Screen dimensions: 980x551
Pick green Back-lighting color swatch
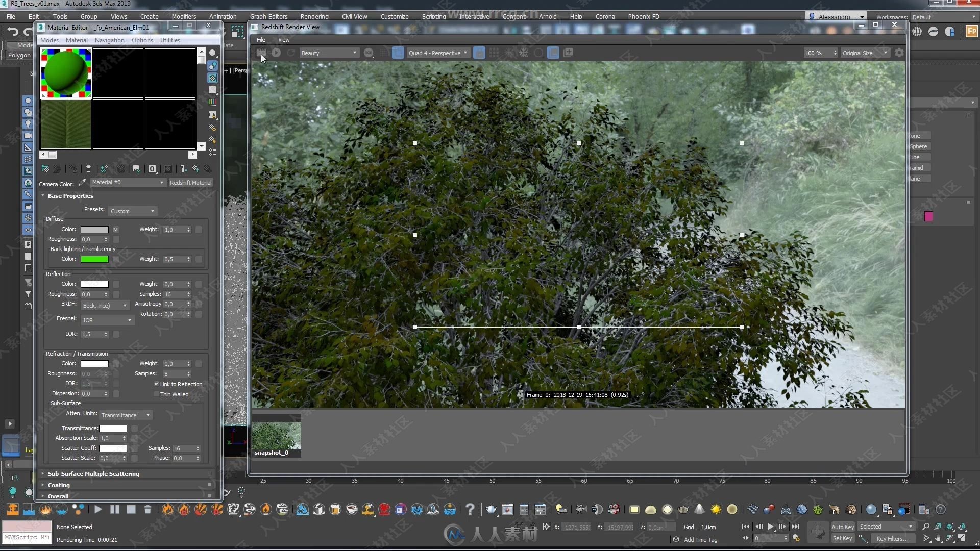click(x=94, y=259)
